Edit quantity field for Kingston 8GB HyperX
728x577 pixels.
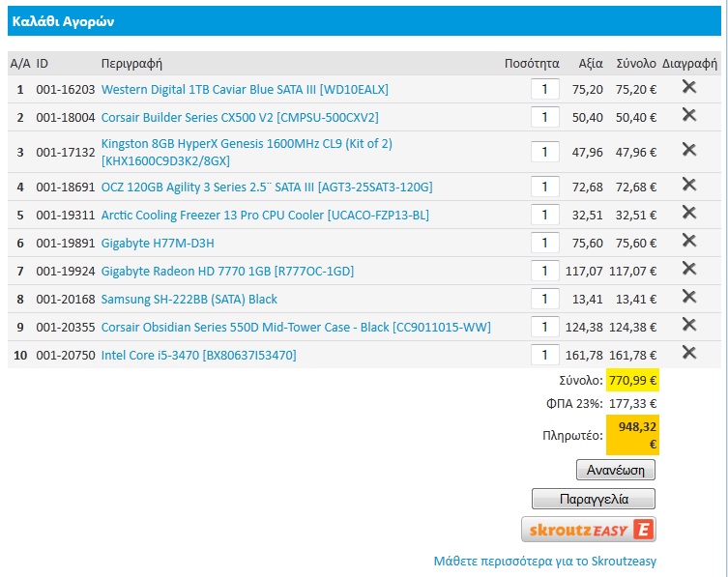pos(545,152)
